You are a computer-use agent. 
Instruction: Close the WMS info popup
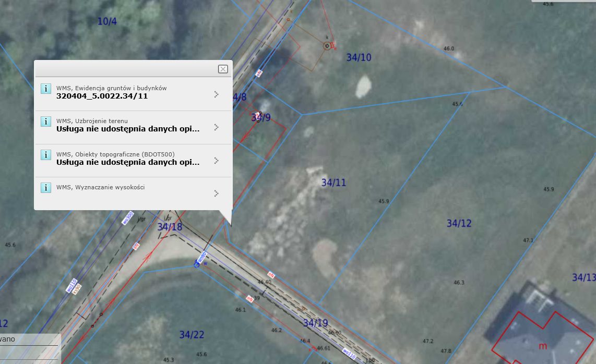coord(223,69)
